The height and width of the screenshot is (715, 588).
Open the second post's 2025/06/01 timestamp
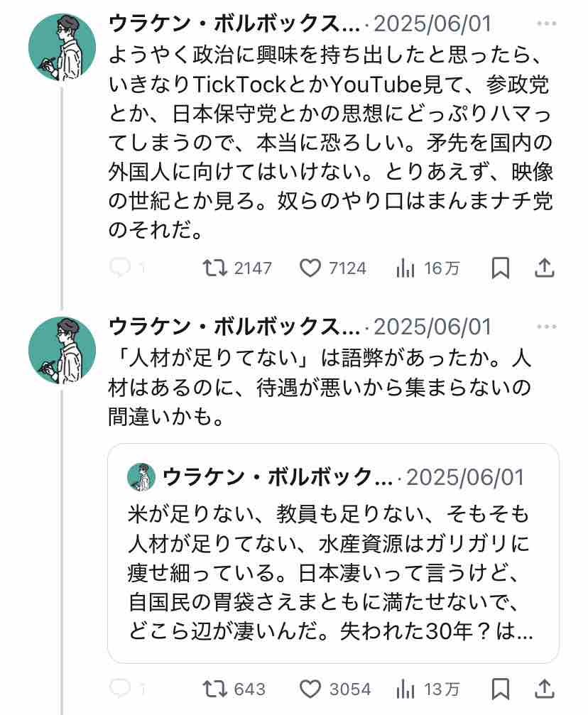click(432, 327)
